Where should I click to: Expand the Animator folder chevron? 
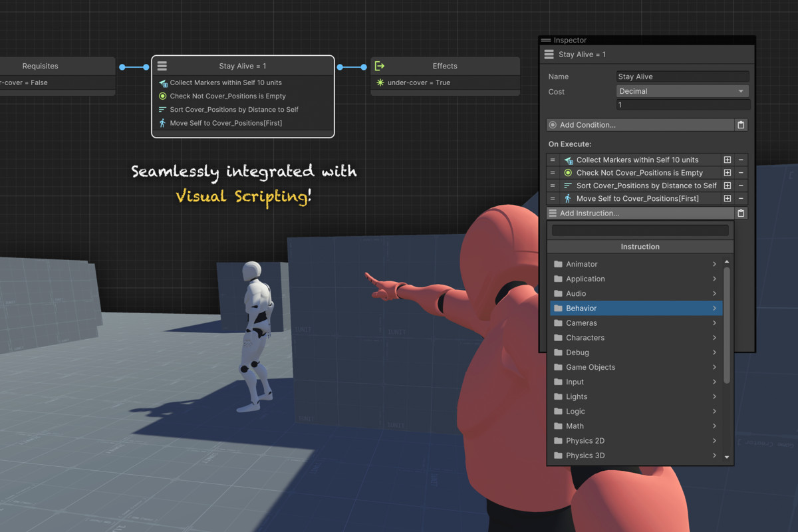click(x=714, y=264)
